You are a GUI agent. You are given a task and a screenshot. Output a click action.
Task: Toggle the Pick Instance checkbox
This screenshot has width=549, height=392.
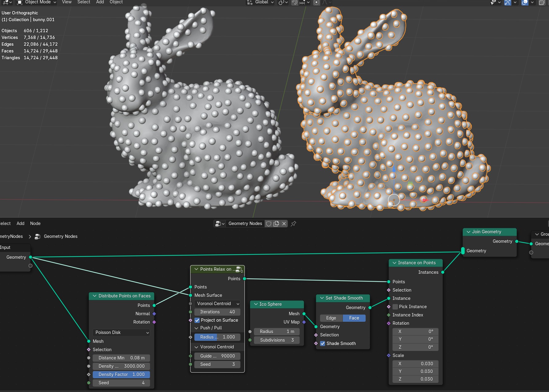coord(395,307)
